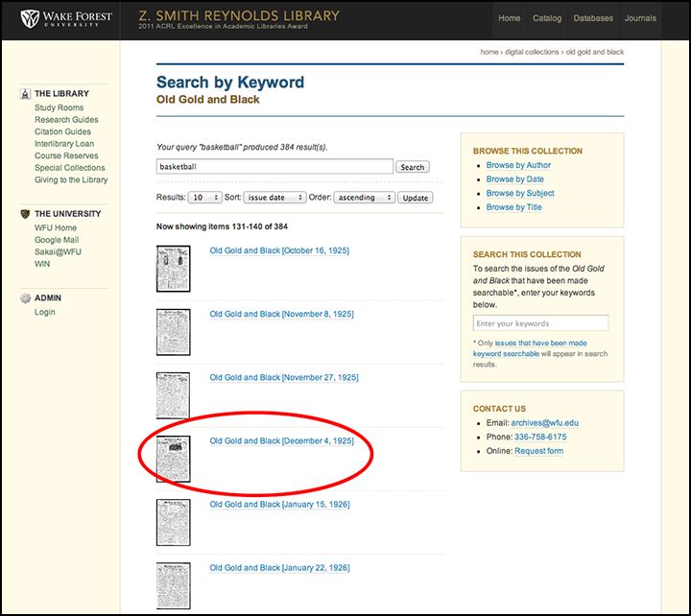The width and height of the screenshot is (691, 616).
Task: Go to home breadcrumb link
Action: pyautogui.click(x=489, y=52)
